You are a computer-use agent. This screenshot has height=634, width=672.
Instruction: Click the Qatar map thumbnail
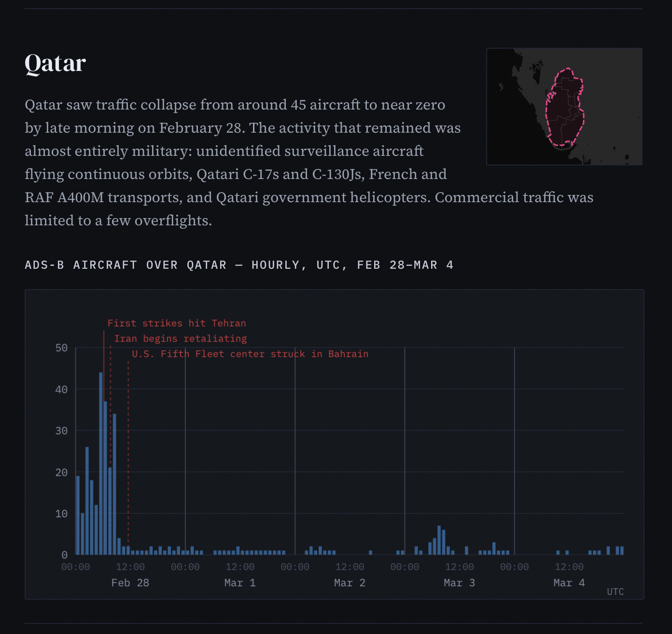pyautogui.click(x=564, y=106)
